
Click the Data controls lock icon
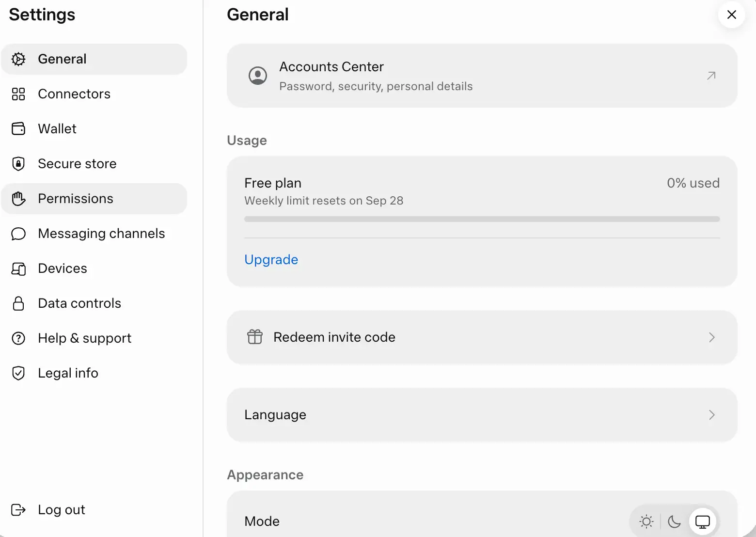point(18,303)
